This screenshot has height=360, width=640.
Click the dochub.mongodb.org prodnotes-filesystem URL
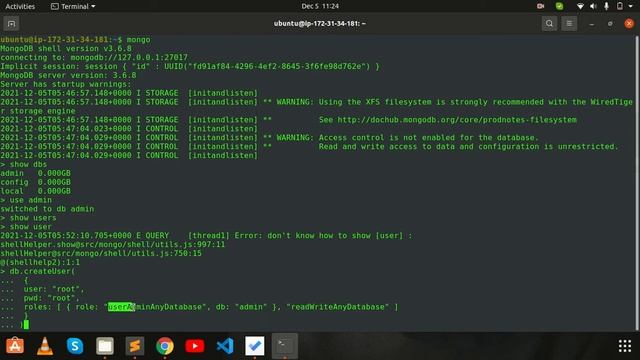coord(457,120)
